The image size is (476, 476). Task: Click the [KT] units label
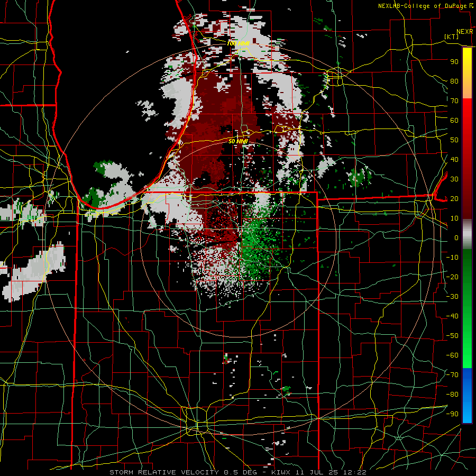point(452,36)
